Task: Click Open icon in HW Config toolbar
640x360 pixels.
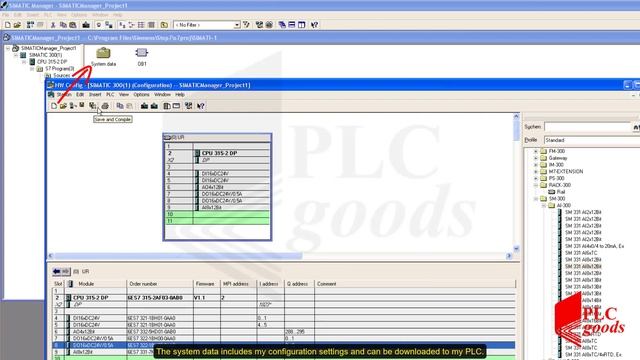Action: point(63,106)
